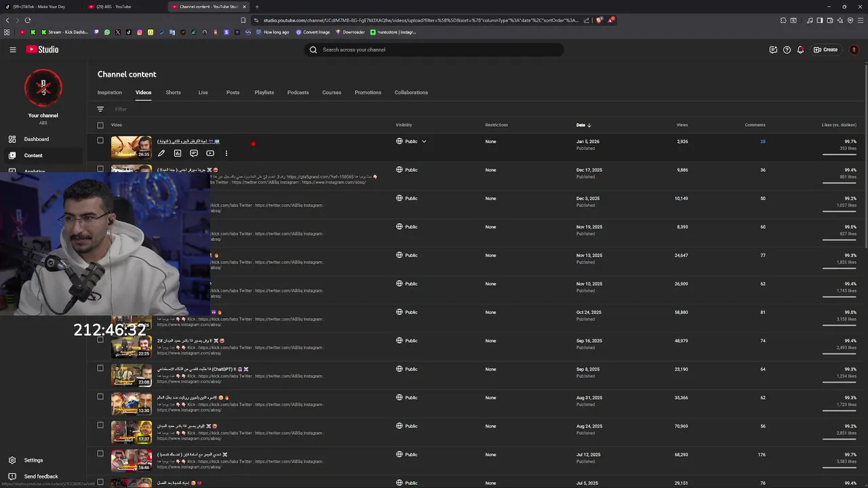The height and width of the screenshot is (488, 868).
Task: Edit details of the Jan 5, 2026 video
Action: coord(161,153)
